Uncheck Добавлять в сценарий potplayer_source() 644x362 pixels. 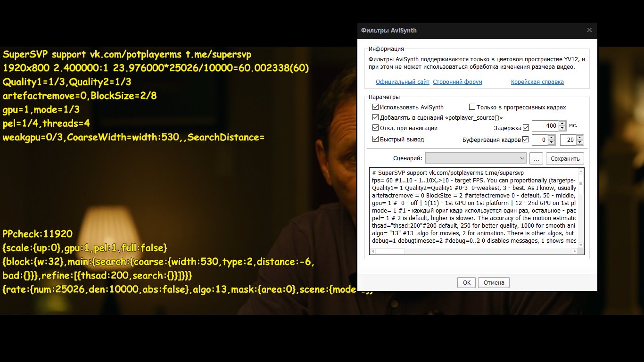(x=376, y=117)
